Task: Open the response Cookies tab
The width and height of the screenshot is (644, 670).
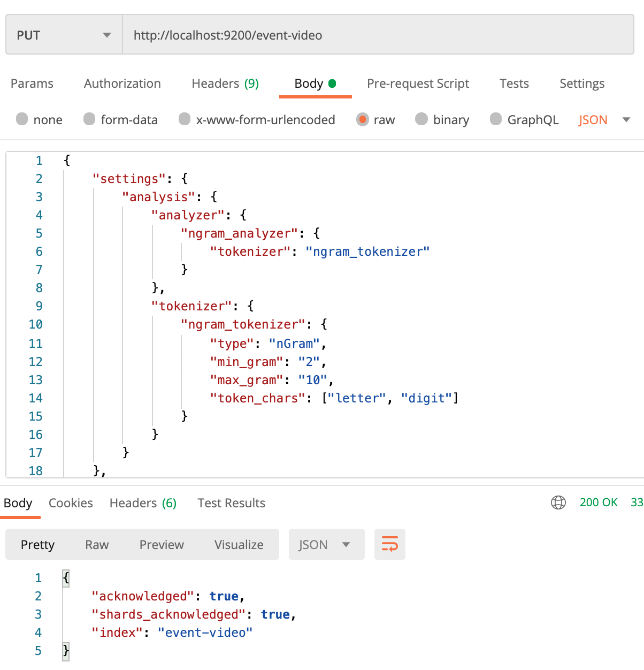Action: 71,503
